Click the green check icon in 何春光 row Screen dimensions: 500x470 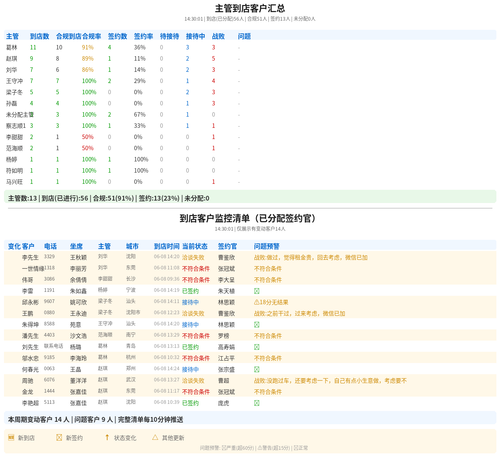257,369
